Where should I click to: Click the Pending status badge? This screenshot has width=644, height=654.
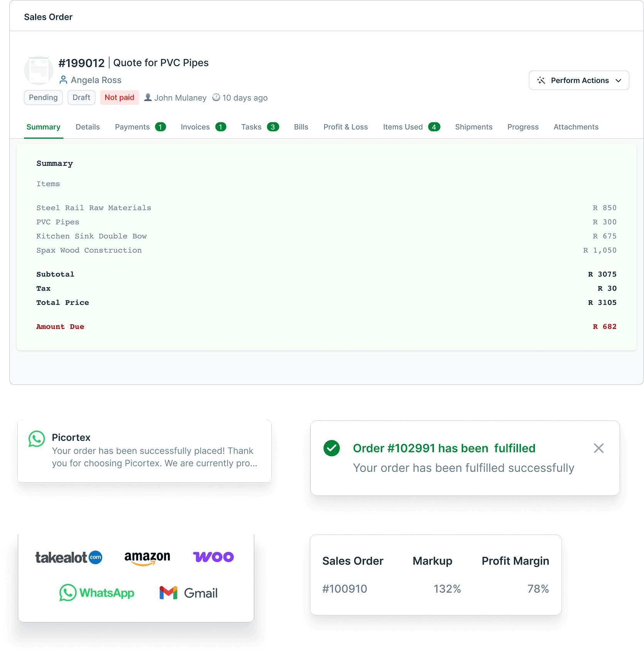[43, 98]
